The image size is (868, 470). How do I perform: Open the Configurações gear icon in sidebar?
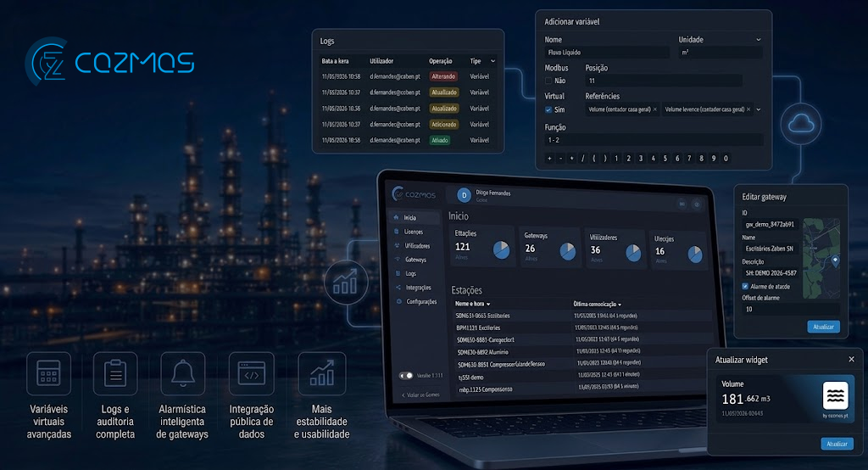pyautogui.click(x=398, y=301)
